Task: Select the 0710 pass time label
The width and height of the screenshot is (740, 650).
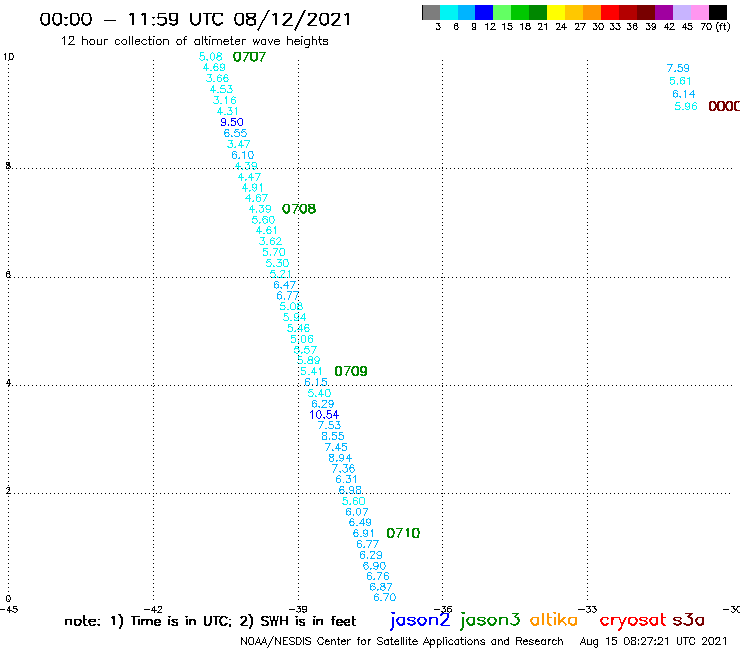Action: click(x=403, y=533)
